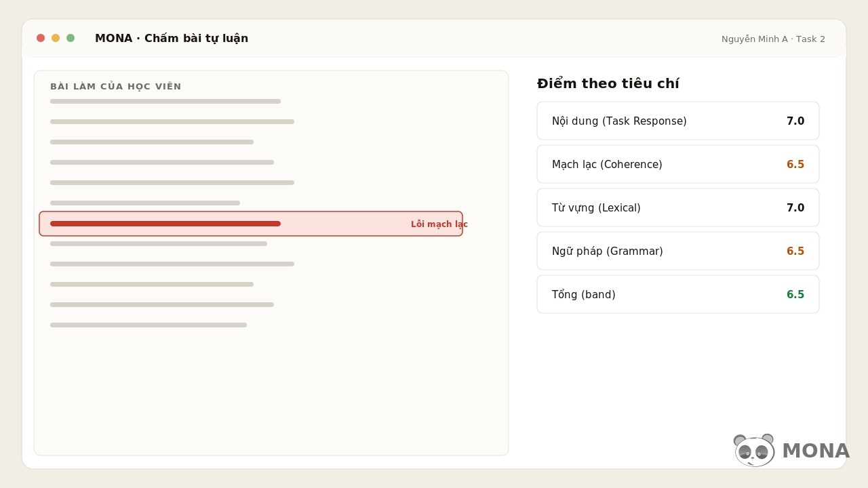This screenshot has width=868, height=488.
Task: Click the Tổng (band) overall score row
Action: [x=678, y=294]
